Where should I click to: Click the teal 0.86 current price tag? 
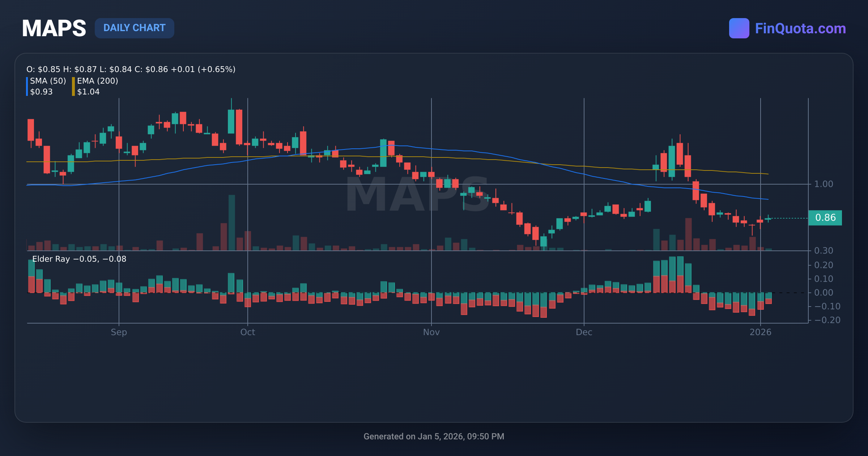[x=825, y=218]
